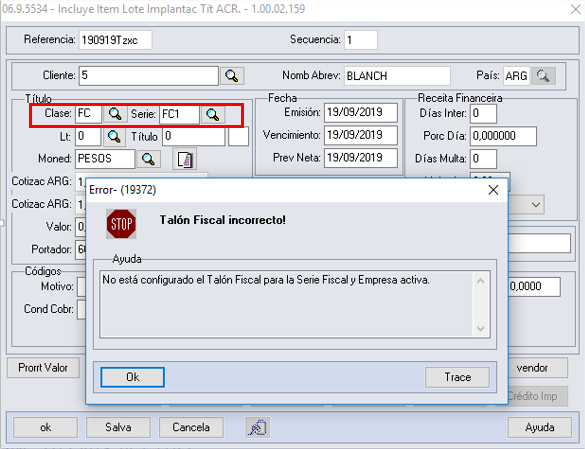Click the vendor button
The image size is (585, 449).
(x=538, y=368)
